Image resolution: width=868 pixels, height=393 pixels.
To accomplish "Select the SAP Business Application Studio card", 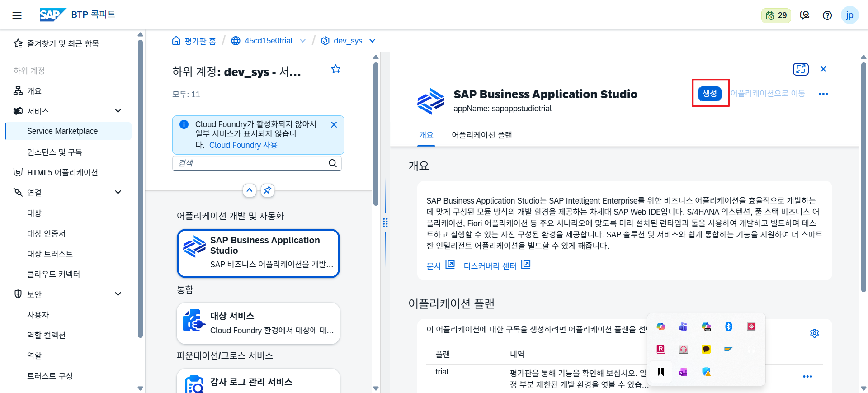I will pos(258,253).
